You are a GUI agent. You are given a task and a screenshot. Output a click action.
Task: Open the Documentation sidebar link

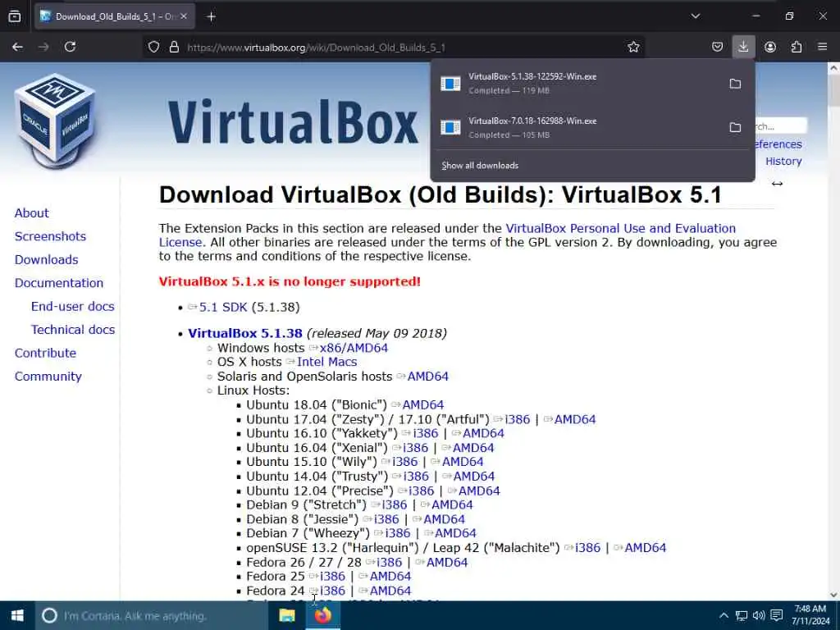[x=59, y=283]
